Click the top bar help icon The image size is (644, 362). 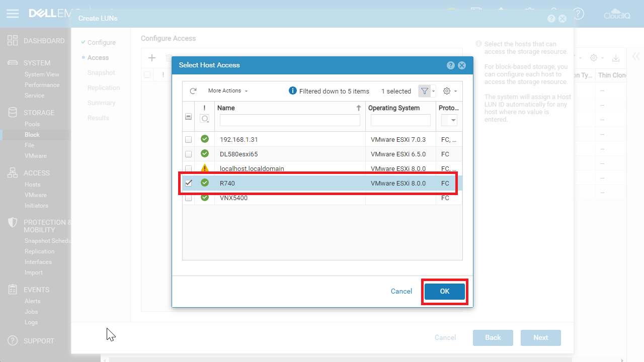(579, 14)
